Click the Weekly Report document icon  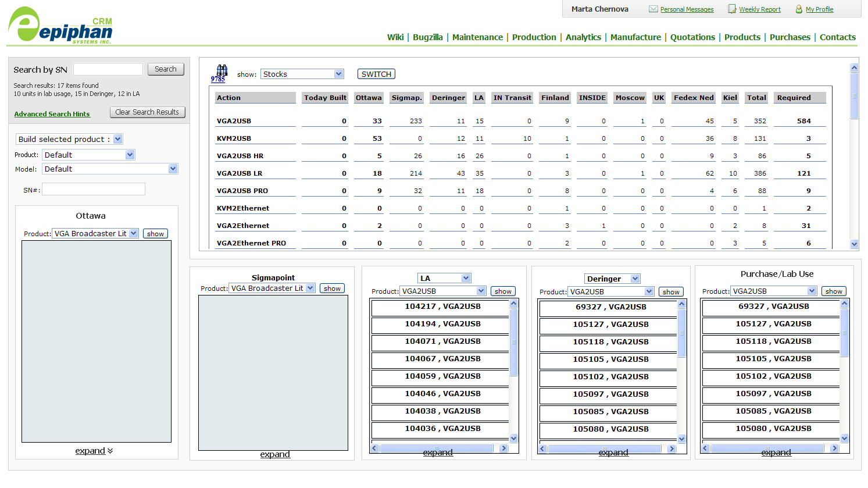tap(732, 9)
